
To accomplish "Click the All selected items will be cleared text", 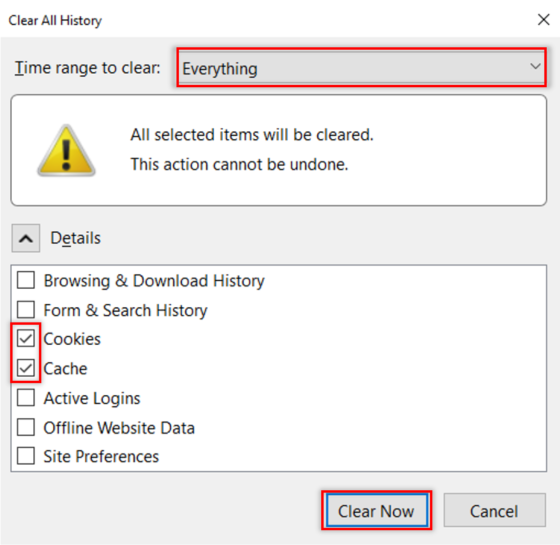I will click(x=252, y=135).
